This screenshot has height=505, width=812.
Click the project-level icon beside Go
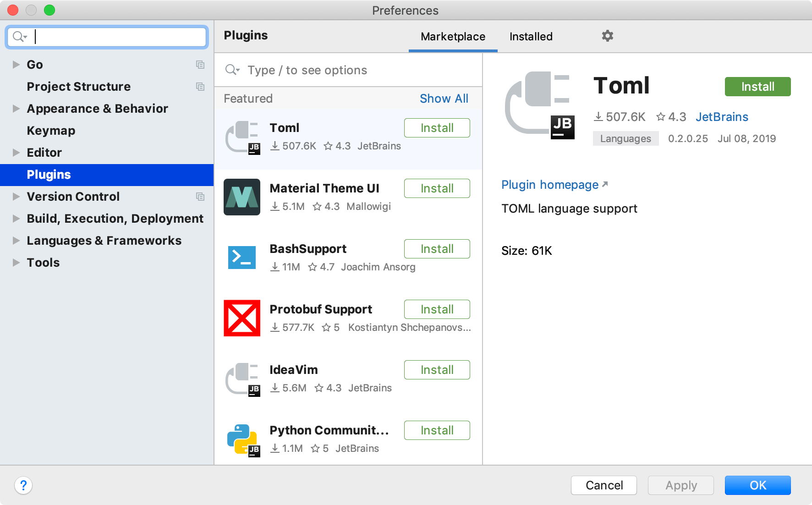[x=200, y=65]
